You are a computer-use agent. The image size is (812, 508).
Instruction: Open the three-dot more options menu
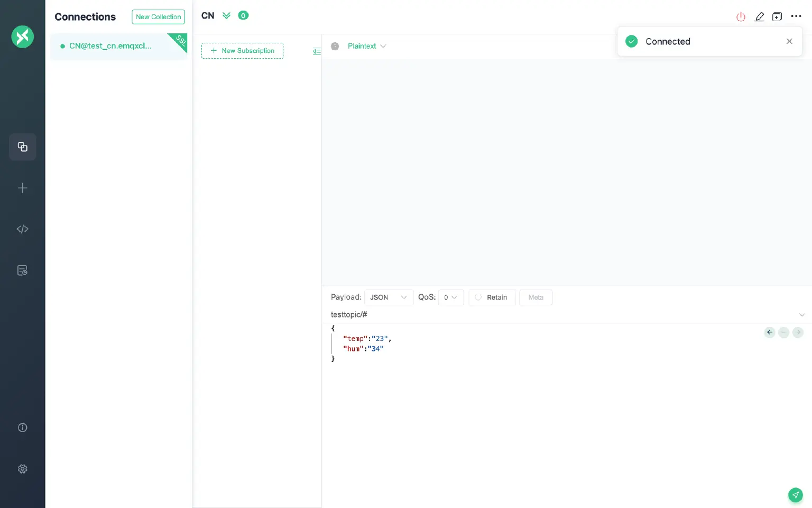(796, 16)
